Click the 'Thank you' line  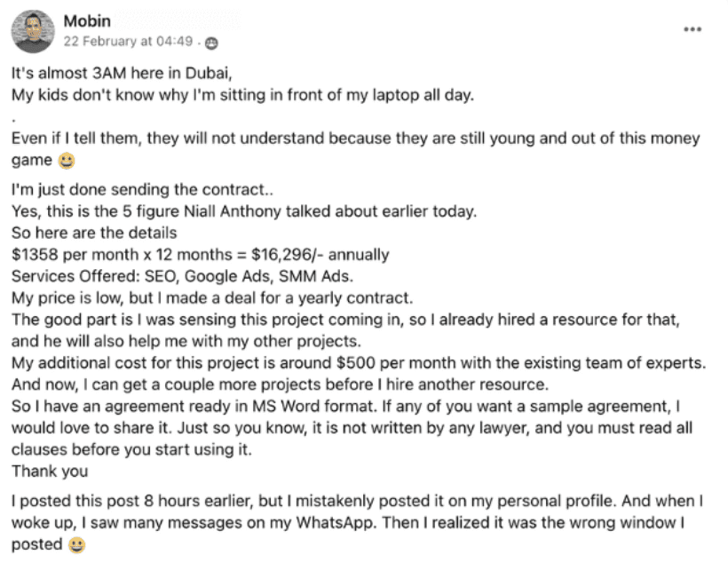[50, 472]
